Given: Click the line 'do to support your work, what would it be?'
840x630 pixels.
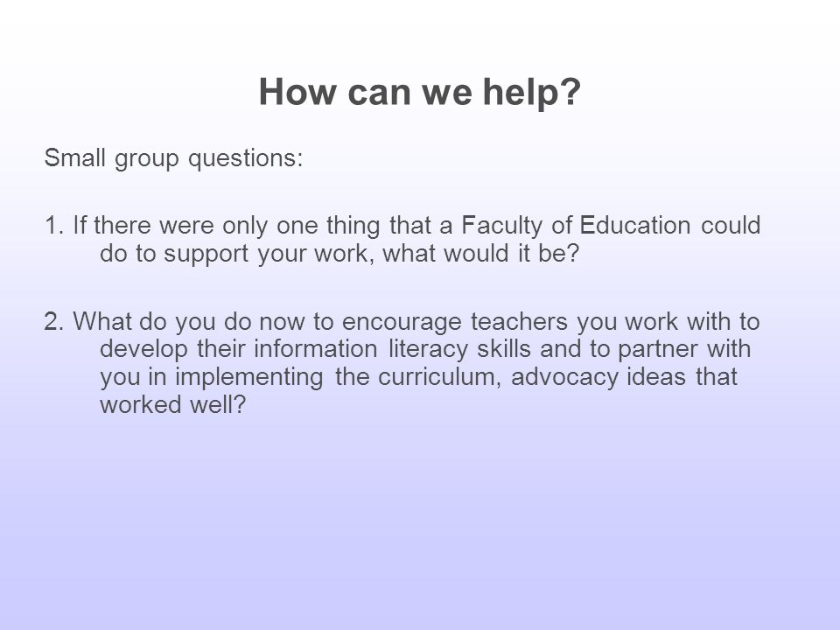Looking at the screenshot, I should tap(339, 254).
